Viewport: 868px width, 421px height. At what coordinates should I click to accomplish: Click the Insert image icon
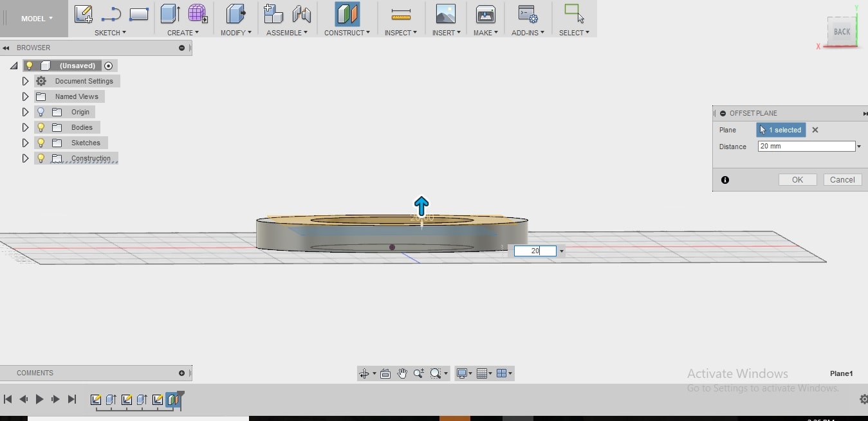tap(445, 14)
